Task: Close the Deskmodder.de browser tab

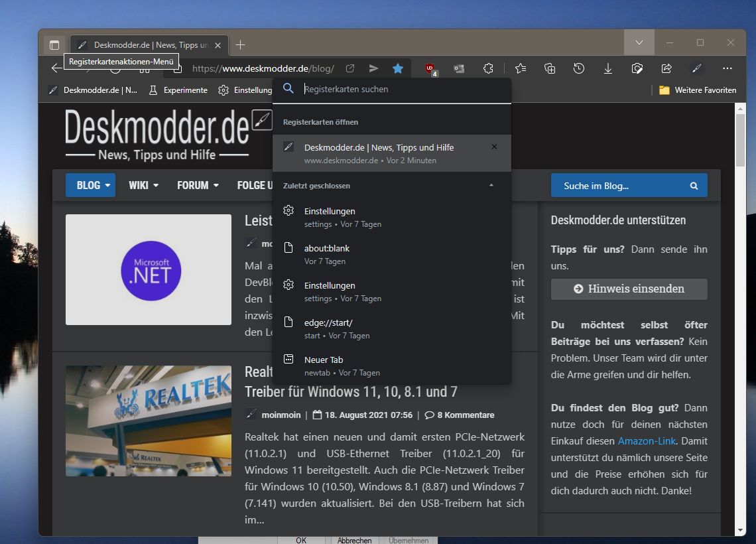Action: click(218, 45)
